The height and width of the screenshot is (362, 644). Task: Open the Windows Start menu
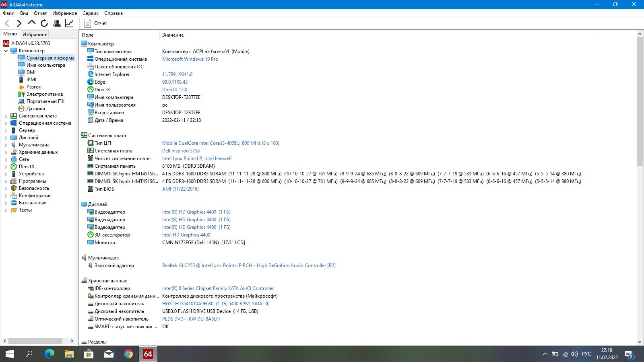10,354
